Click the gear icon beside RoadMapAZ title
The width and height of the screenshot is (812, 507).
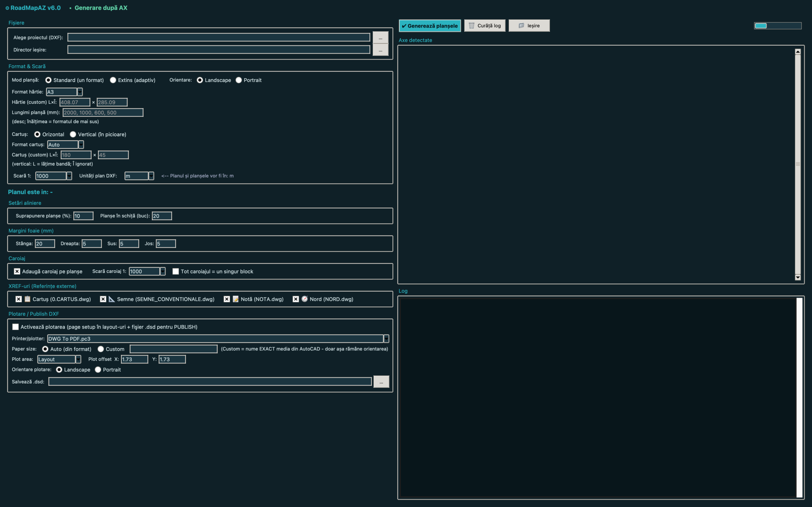[7, 8]
